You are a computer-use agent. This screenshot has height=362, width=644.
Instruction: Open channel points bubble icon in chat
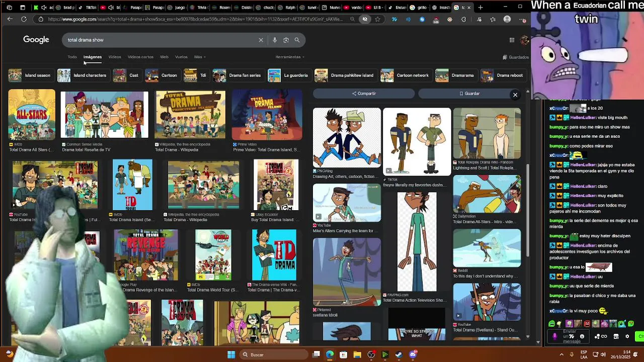[597, 336]
